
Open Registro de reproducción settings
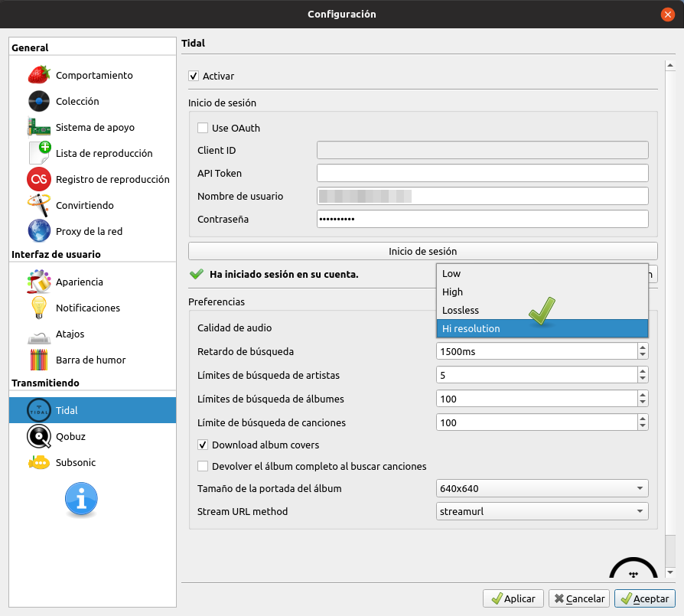point(93,179)
